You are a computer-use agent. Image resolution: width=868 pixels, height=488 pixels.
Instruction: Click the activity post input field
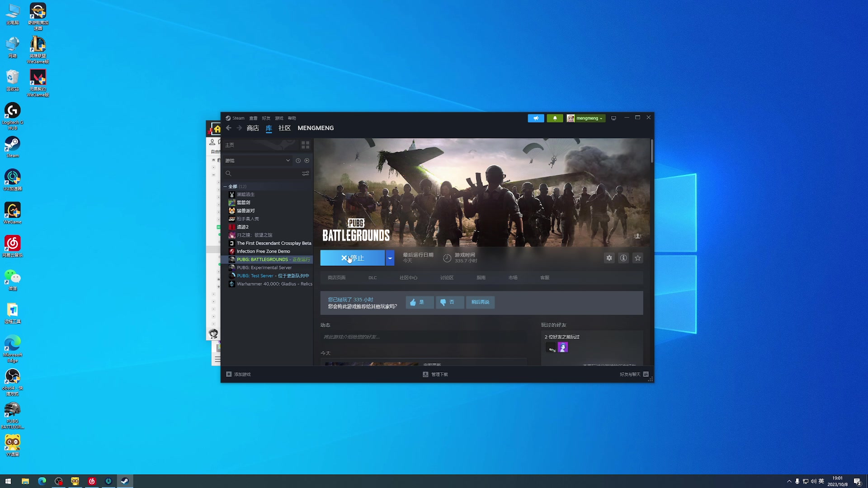424,337
